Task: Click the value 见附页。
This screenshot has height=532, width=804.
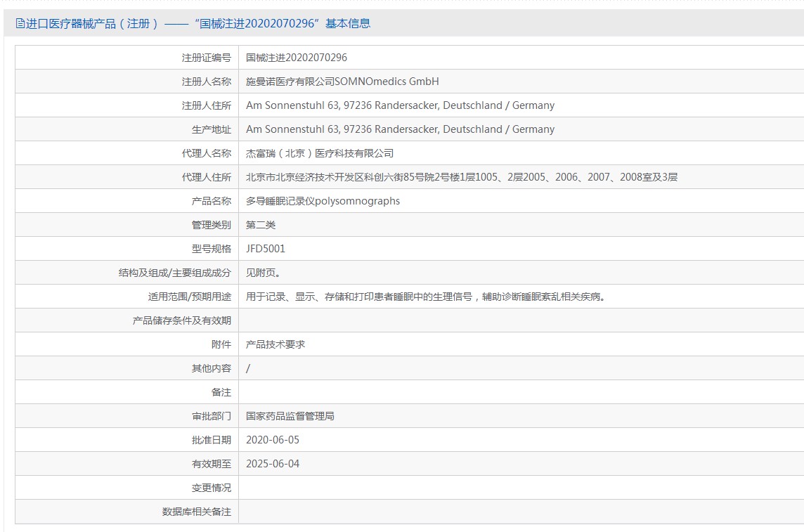Action: click(x=263, y=273)
